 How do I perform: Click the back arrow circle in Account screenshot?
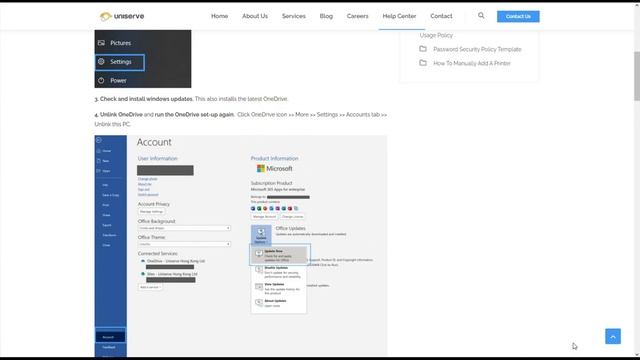pyautogui.click(x=99, y=140)
